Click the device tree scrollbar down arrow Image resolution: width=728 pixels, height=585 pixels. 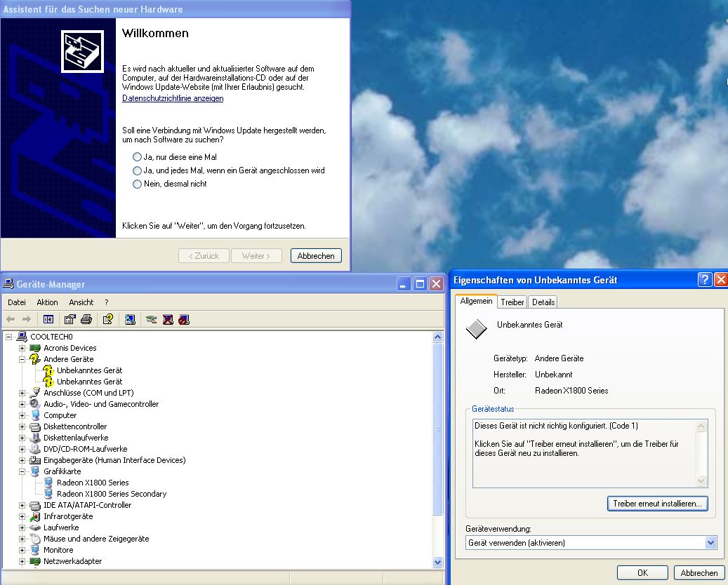[437, 562]
